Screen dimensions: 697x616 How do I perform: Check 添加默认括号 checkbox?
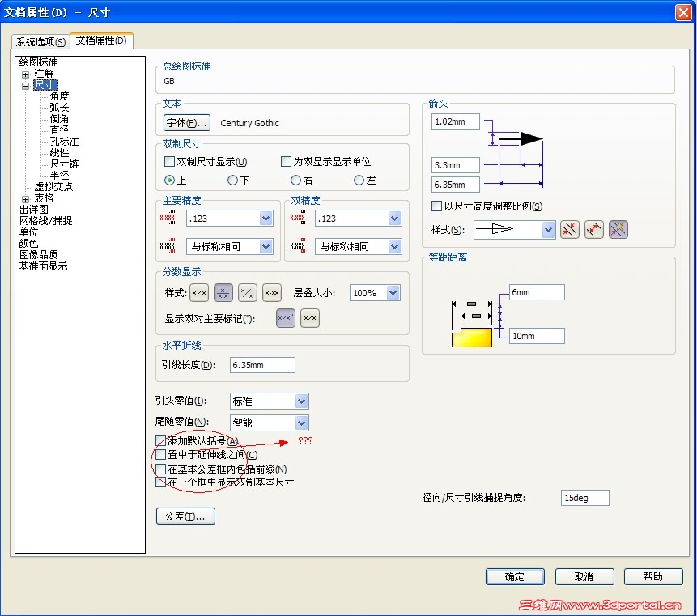(x=160, y=440)
